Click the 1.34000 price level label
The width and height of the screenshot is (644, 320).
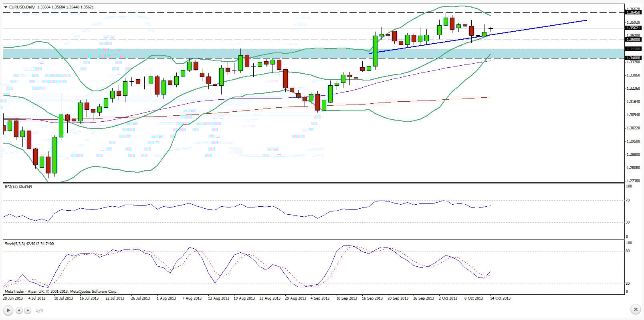pyautogui.click(x=634, y=58)
